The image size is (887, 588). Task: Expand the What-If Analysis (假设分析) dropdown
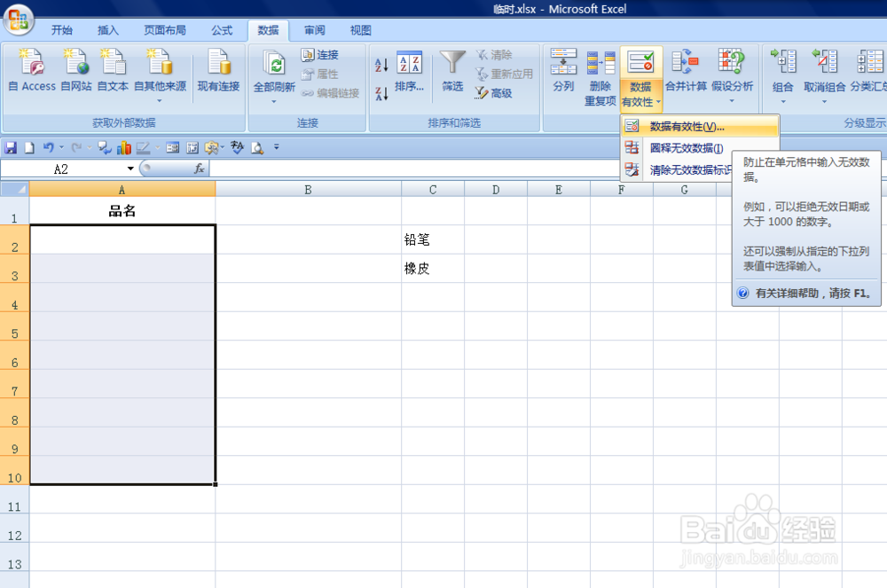[732, 100]
